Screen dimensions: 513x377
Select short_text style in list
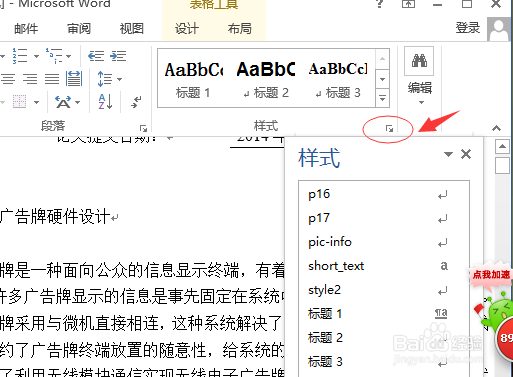point(384,266)
